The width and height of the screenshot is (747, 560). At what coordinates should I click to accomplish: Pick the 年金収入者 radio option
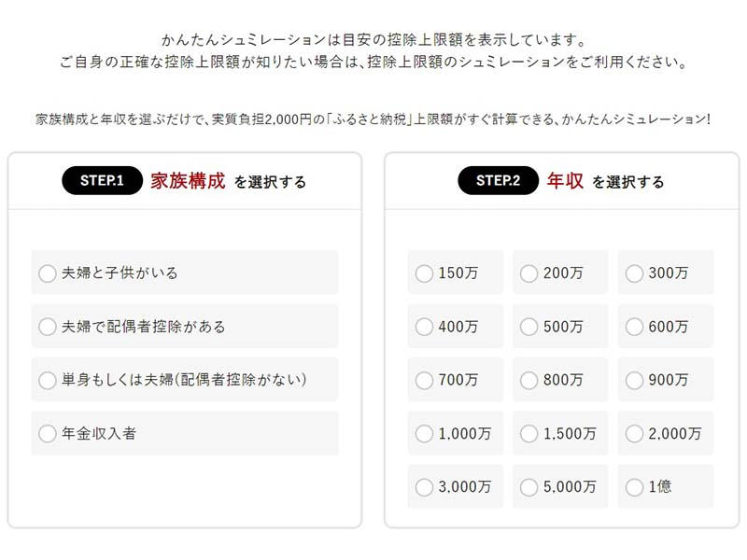pos(48,433)
